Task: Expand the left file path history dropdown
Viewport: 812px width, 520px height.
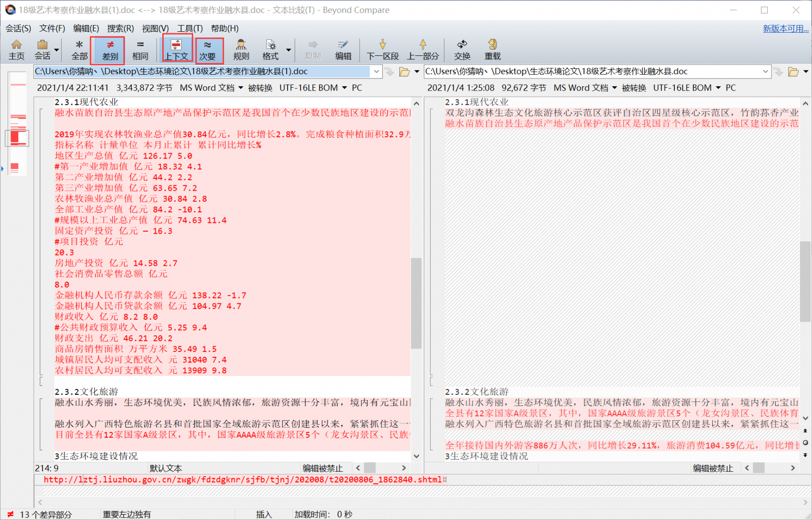Action: click(376, 71)
